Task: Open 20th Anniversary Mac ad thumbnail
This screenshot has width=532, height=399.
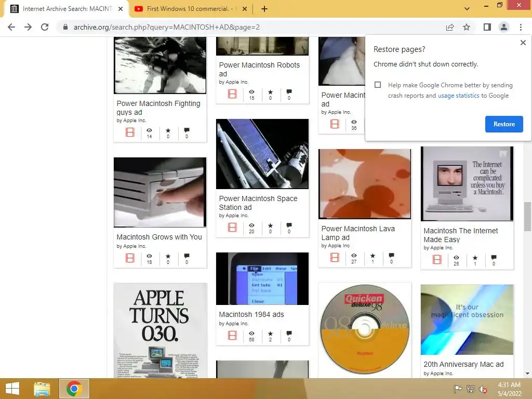Action: [x=467, y=320]
